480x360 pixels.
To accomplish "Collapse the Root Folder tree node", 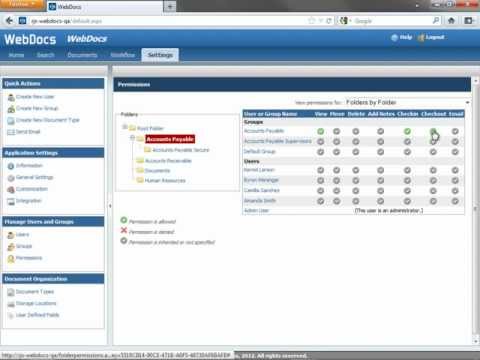I will pos(125,127).
